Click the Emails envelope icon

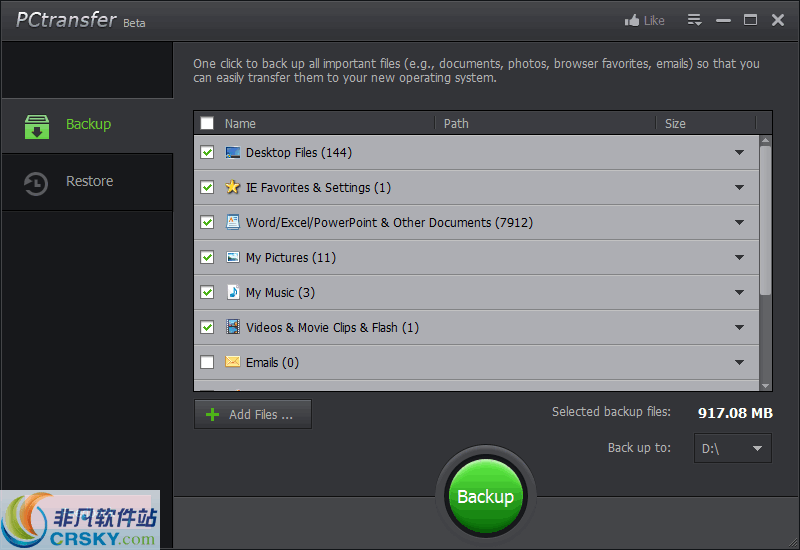pos(233,362)
